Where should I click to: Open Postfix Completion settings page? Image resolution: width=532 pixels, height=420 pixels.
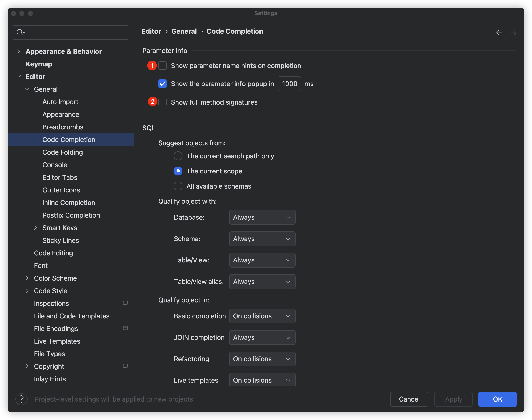pyautogui.click(x=71, y=215)
